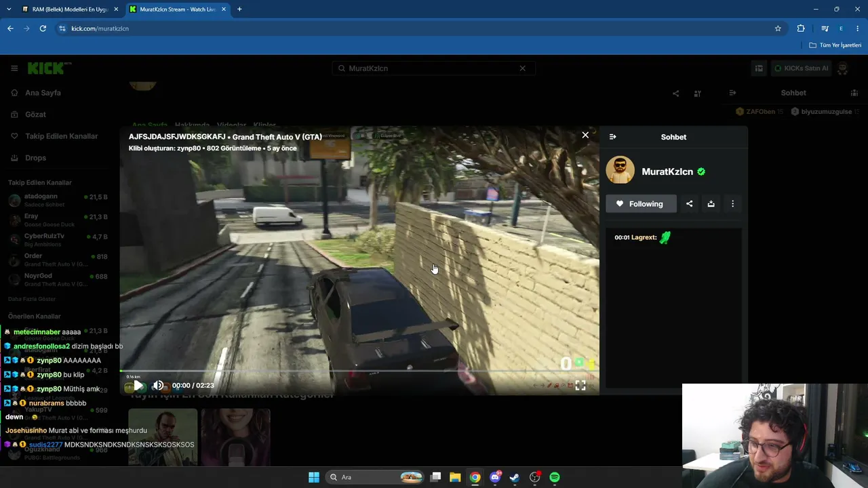Screen dimensions: 868x488
Task: Open the GTA V category thumbnail
Action: pos(163,437)
